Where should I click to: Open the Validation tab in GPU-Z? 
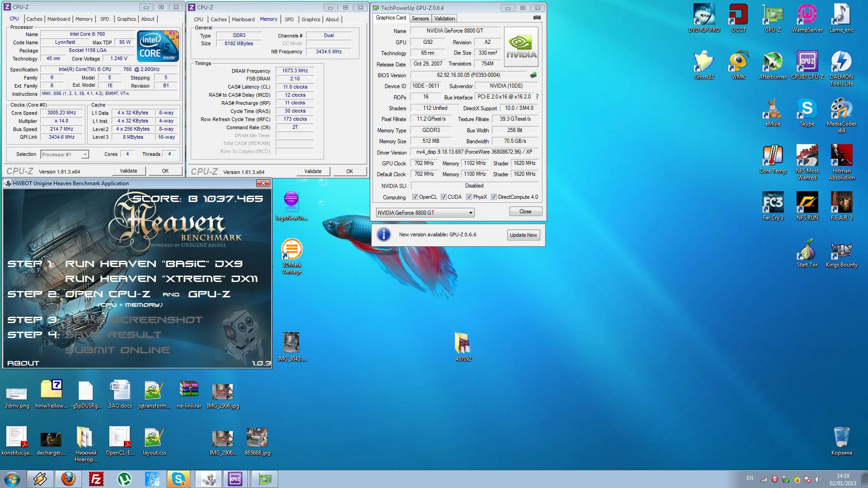tap(445, 19)
